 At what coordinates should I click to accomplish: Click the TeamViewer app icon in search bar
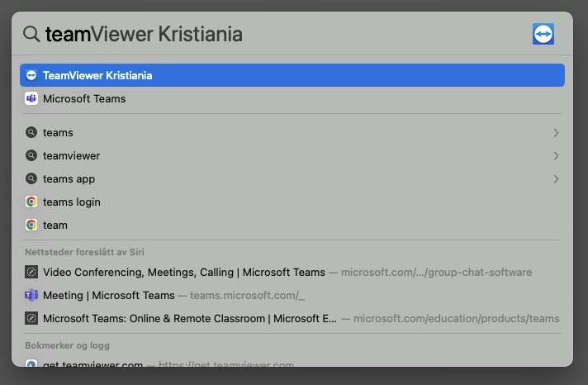[543, 34]
